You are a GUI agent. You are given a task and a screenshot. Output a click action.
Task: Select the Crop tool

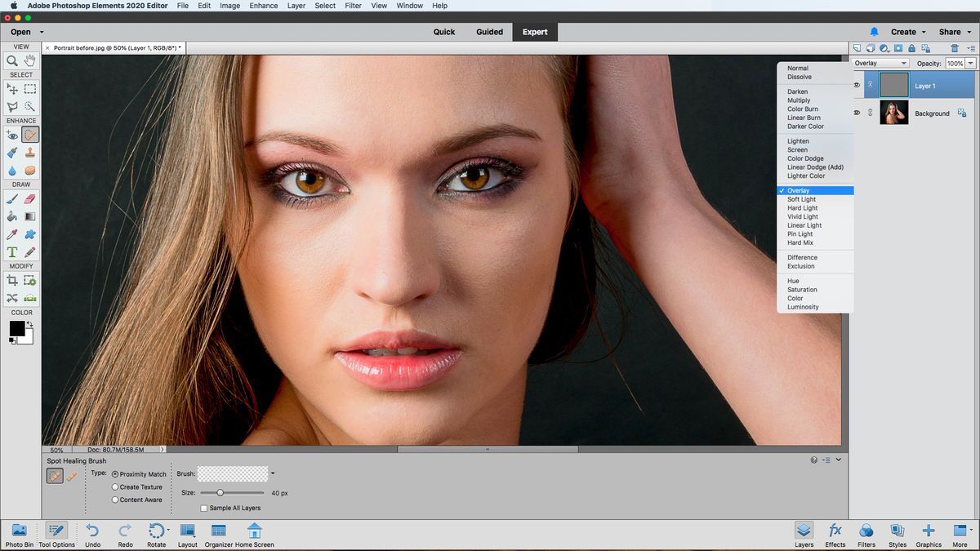pyautogui.click(x=12, y=280)
